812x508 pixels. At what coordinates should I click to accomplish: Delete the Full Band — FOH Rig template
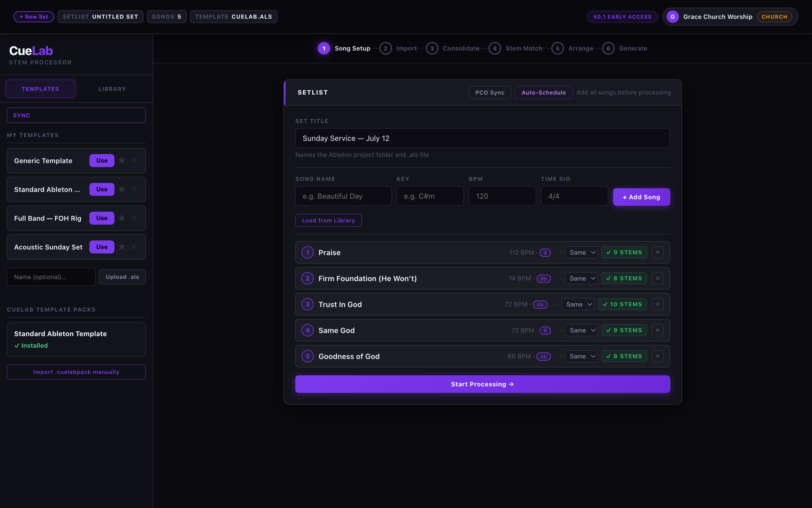pos(134,218)
